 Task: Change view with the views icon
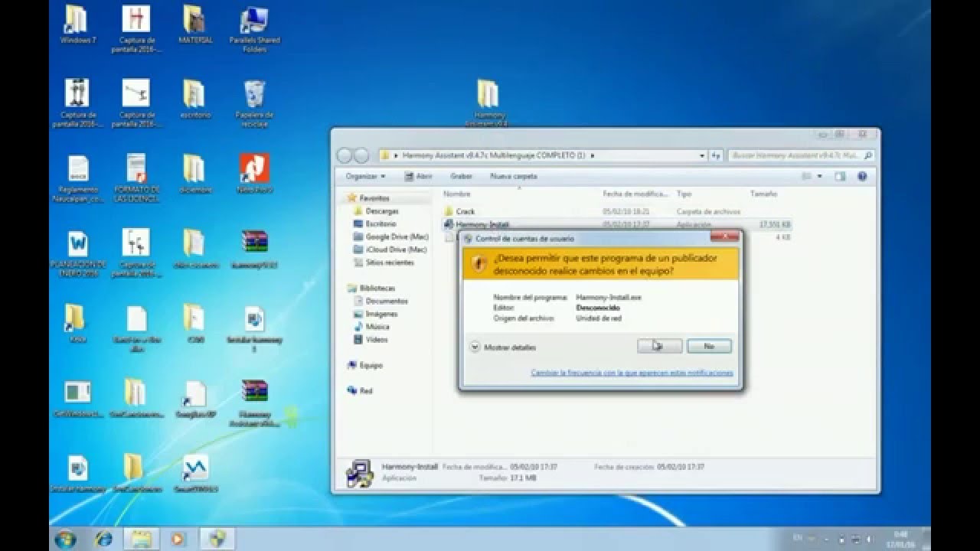(x=807, y=176)
